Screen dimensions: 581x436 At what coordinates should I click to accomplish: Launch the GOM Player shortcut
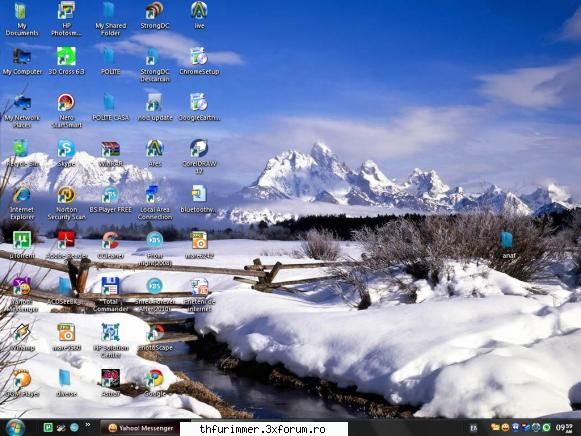pos(21,383)
